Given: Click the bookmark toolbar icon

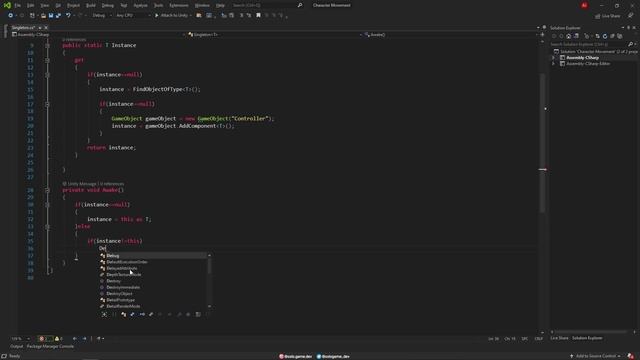Looking at the screenshot, I should click(x=258, y=16).
